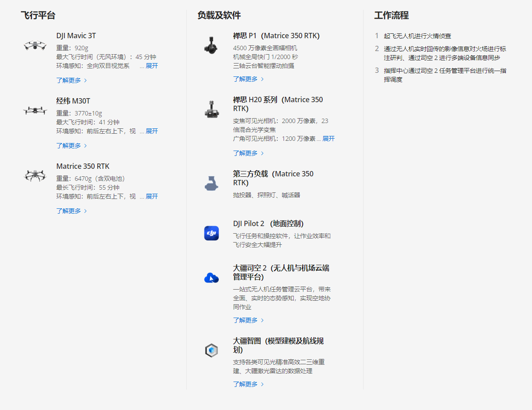Click the 禅思 P1 camera image

coord(212,45)
